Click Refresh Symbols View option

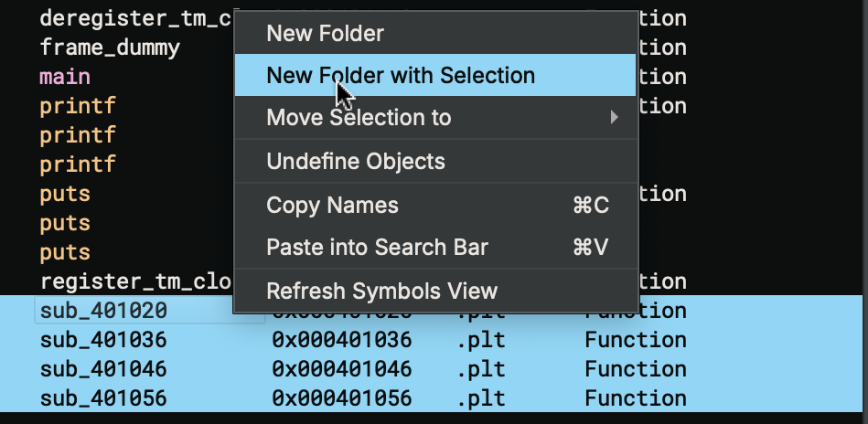pyautogui.click(x=381, y=291)
